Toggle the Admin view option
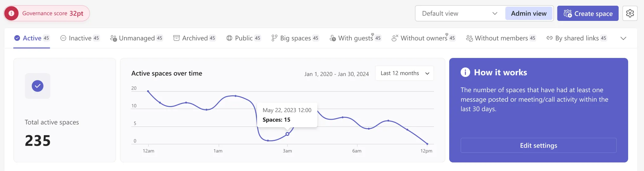The width and height of the screenshot is (644, 171). point(529,13)
